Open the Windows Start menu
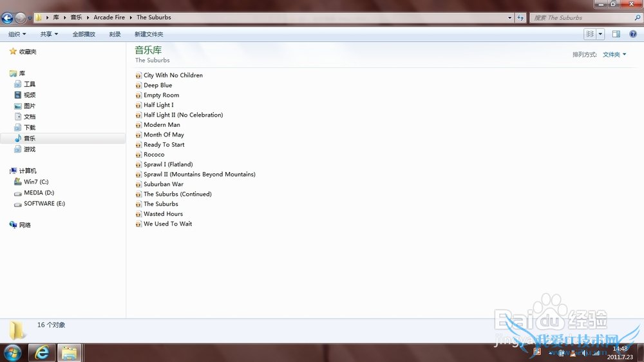Viewport: 644px width, 362px height. point(12,353)
